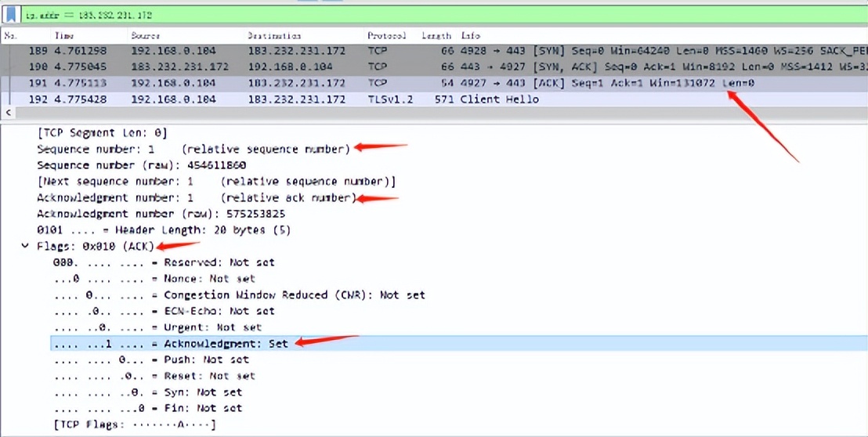868x437 pixels.
Task: Select the Acknowledgment: Set flag line
Action: coord(460,344)
